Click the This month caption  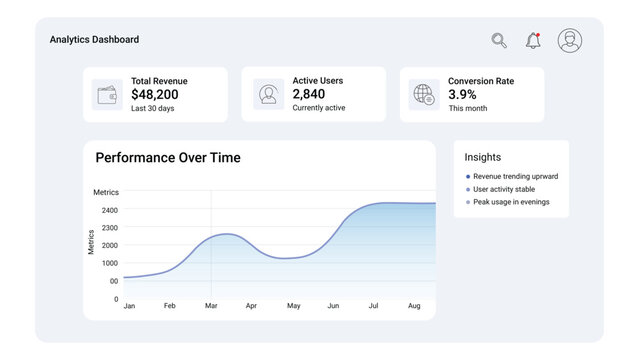[x=468, y=108]
